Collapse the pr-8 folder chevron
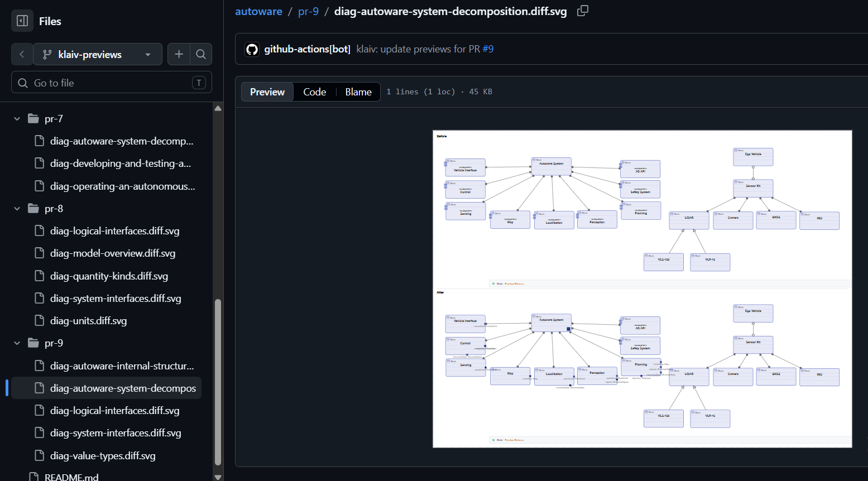The image size is (868, 481). (17, 209)
